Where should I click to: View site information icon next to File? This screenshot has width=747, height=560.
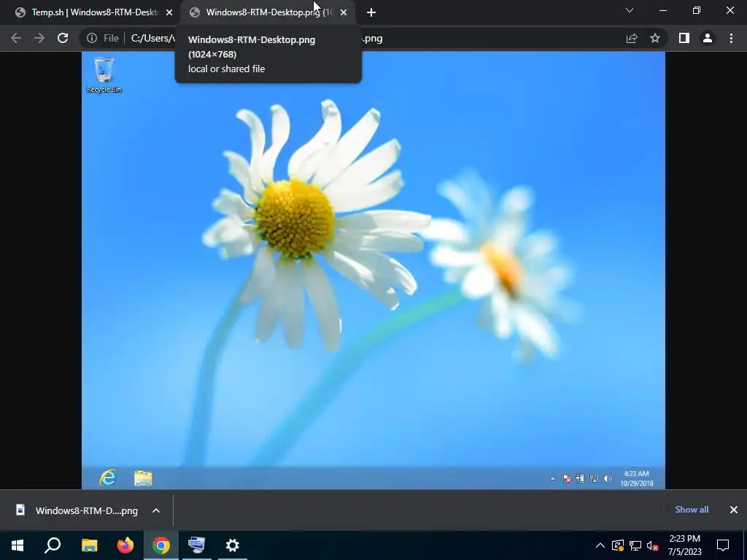point(92,38)
